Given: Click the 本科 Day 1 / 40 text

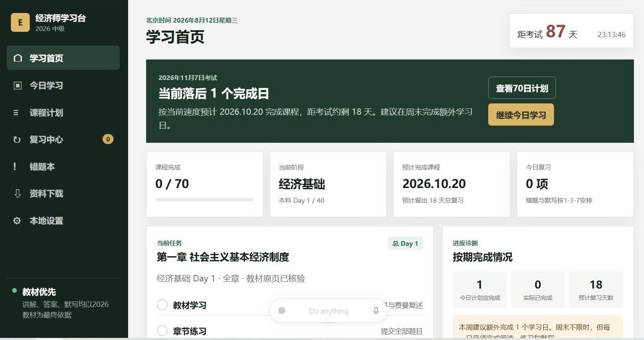Looking at the screenshot, I should [301, 201].
